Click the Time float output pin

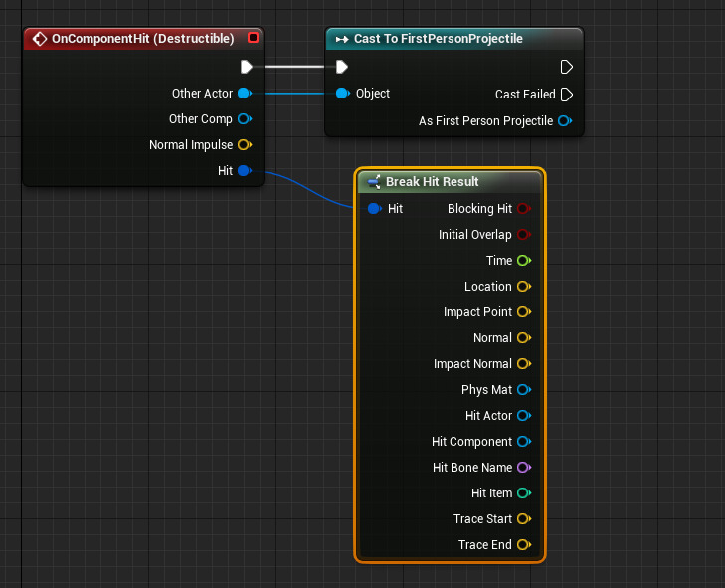pyautogui.click(x=523, y=261)
